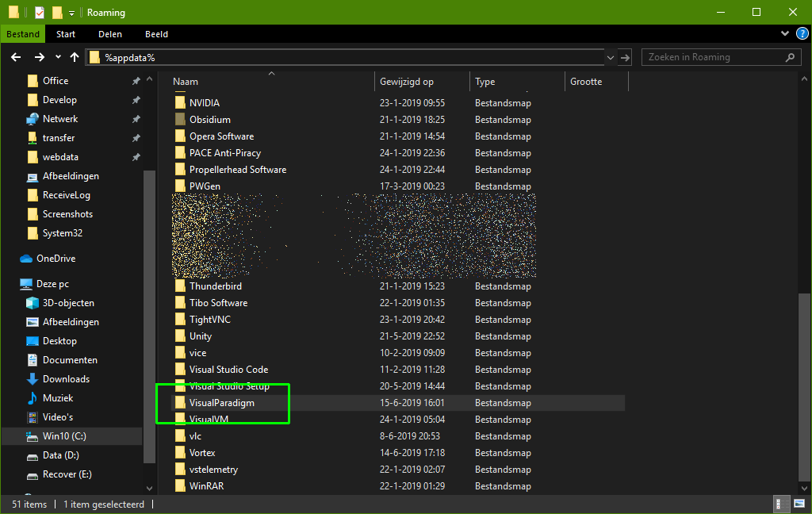Click the %appdata% address bar field

point(344,58)
